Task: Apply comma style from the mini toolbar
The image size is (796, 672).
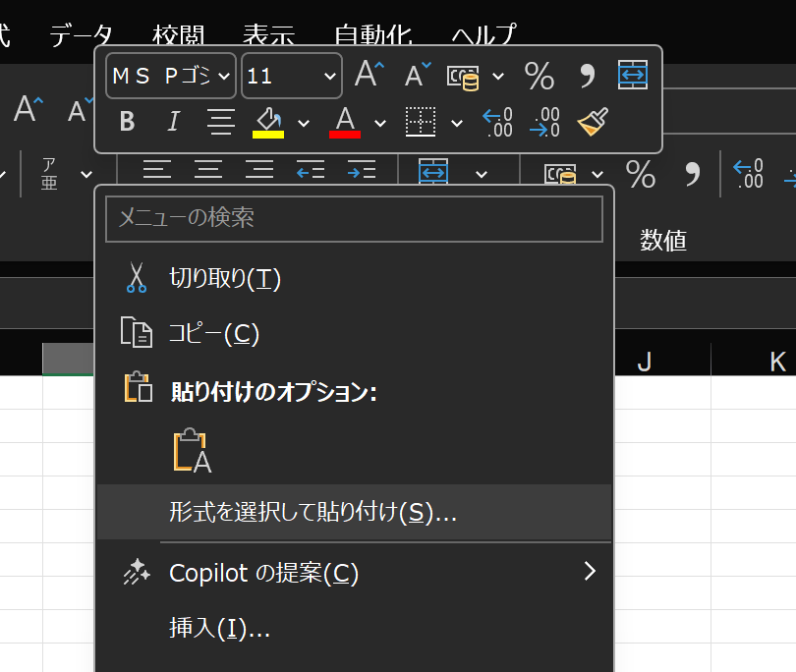Action: pyautogui.click(x=588, y=76)
